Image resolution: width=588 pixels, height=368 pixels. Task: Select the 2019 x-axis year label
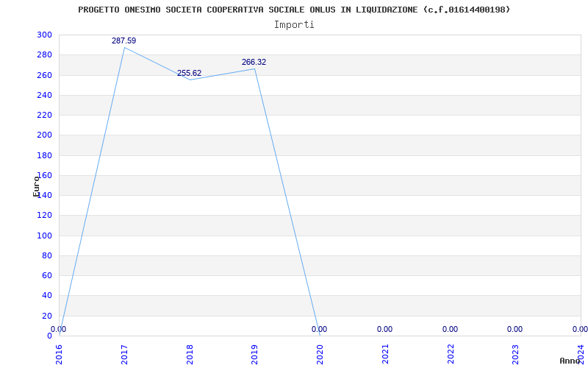coord(254,354)
